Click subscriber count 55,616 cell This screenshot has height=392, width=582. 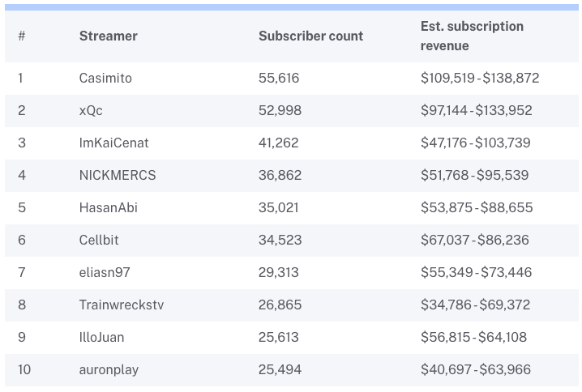pos(279,79)
